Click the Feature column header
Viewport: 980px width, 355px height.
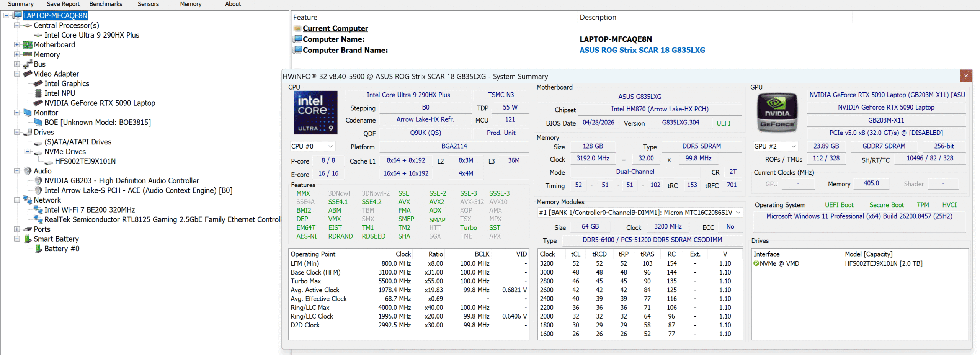(305, 17)
